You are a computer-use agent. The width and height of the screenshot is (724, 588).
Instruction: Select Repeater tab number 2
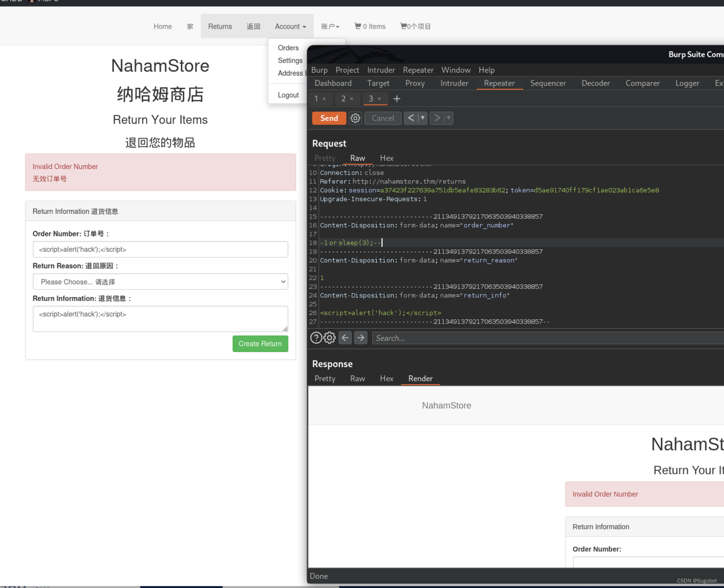click(x=344, y=99)
